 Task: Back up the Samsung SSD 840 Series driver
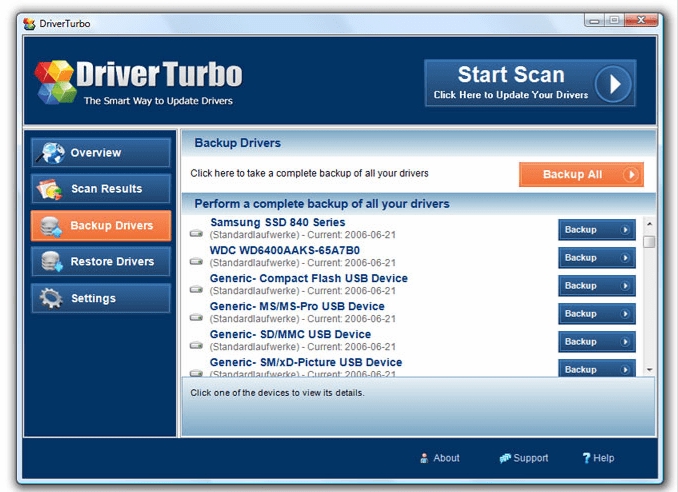pyautogui.click(x=597, y=230)
